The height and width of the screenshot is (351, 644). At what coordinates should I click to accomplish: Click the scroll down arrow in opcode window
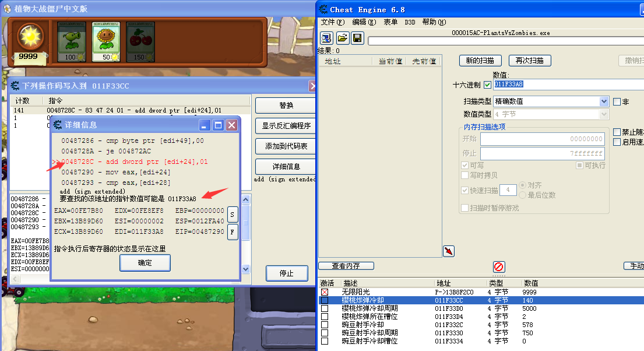(245, 269)
